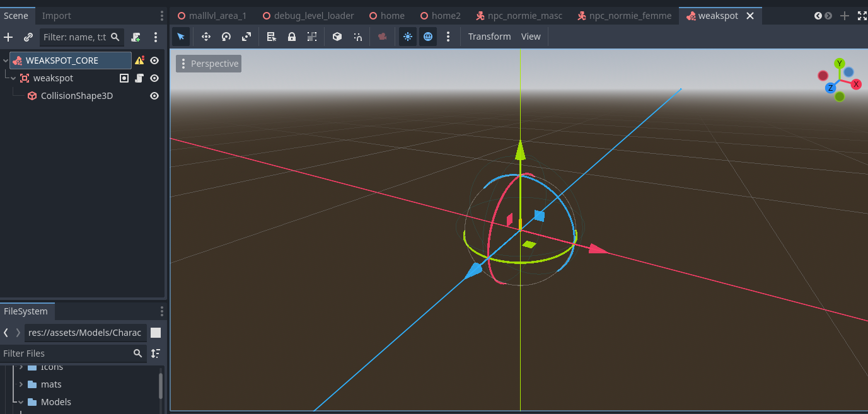Open the weakspot node's attached script
The height and width of the screenshot is (414, 868).
coord(139,78)
